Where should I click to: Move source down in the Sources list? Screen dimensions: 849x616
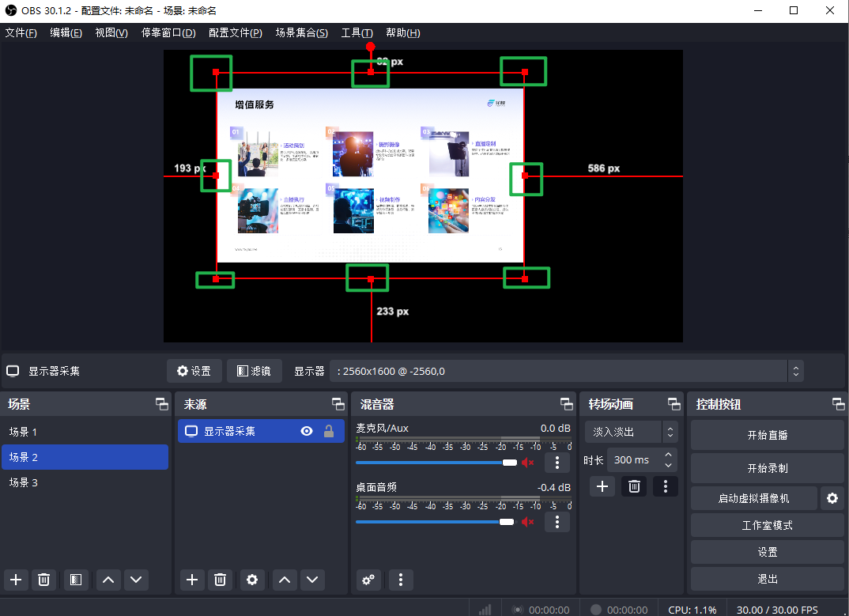pyautogui.click(x=313, y=580)
